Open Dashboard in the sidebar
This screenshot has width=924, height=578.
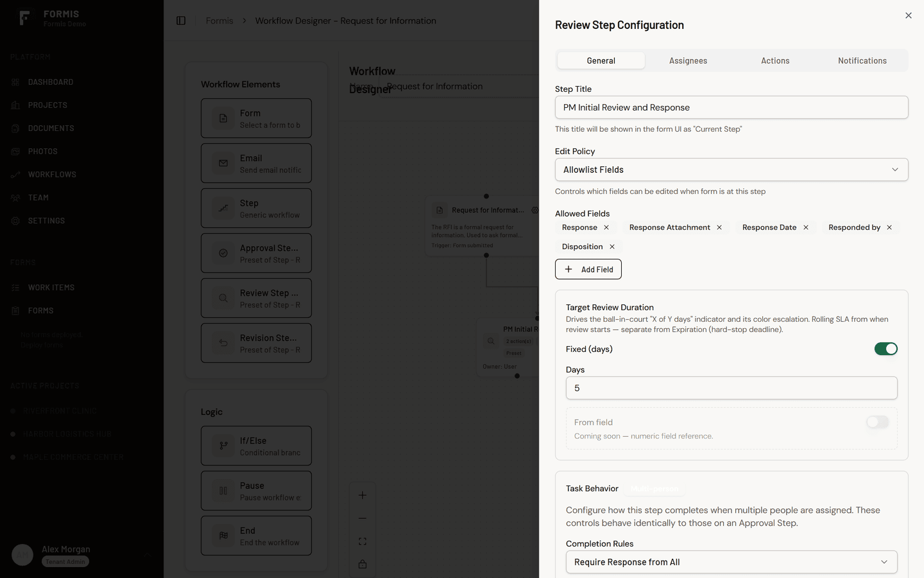[51, 82]
